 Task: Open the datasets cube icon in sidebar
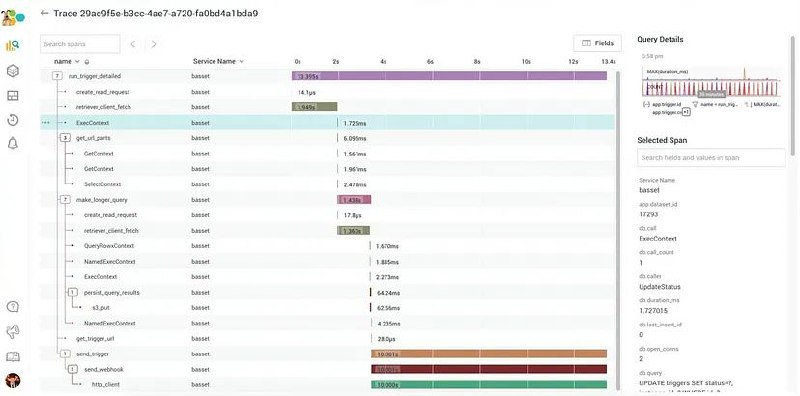[13, 70]
